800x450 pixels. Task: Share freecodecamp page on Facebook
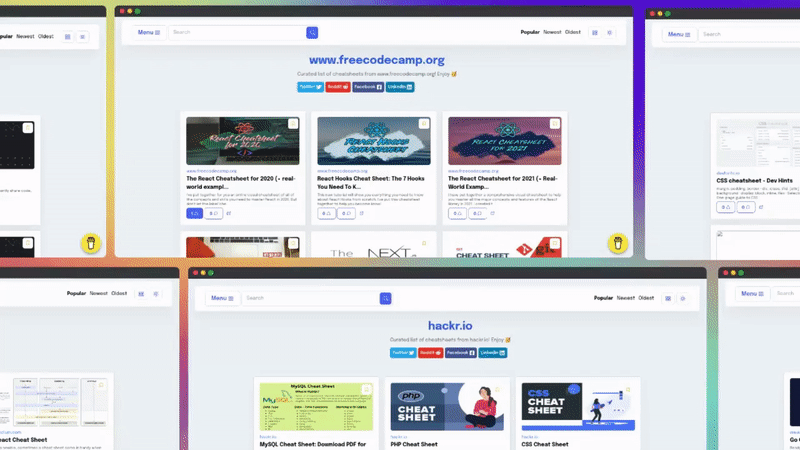pyautogui.click(x=368, y=87)
